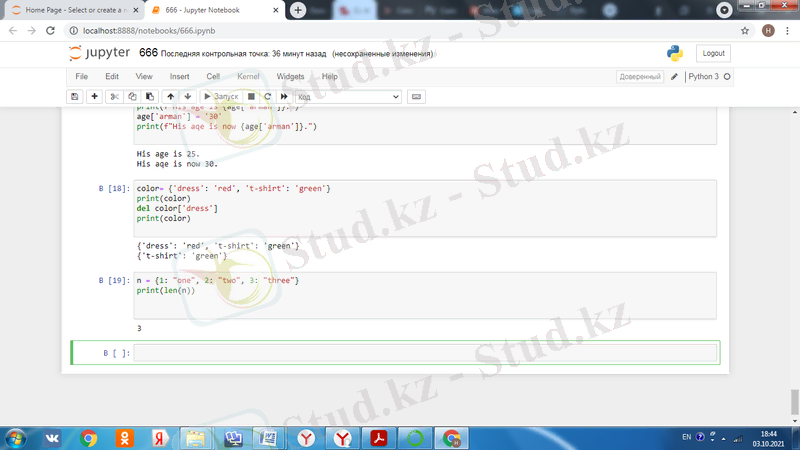Close the Home Page browser tab
Image resolution: width=800 pixels, height=450 pixels.
[x=136, y=10]
